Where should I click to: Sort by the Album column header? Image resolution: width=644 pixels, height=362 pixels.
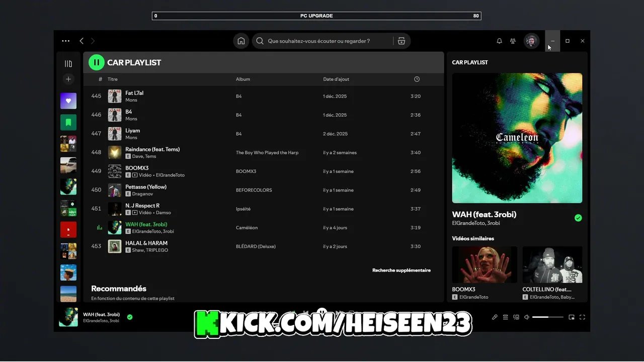coord(243,79)
